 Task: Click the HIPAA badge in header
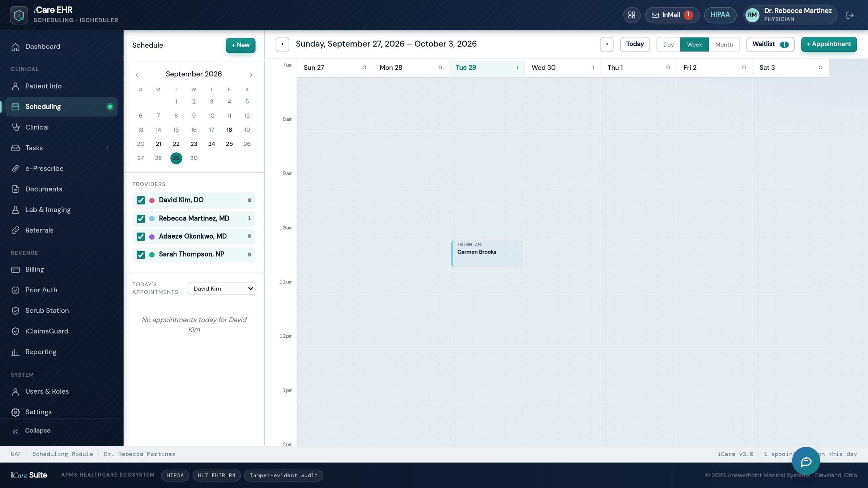[x=720, y=15]
